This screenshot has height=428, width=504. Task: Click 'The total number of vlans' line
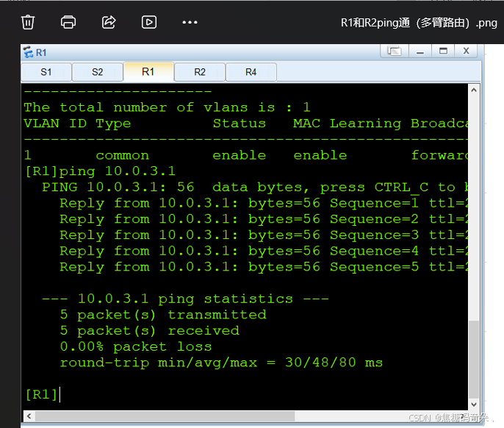[167, 107]
